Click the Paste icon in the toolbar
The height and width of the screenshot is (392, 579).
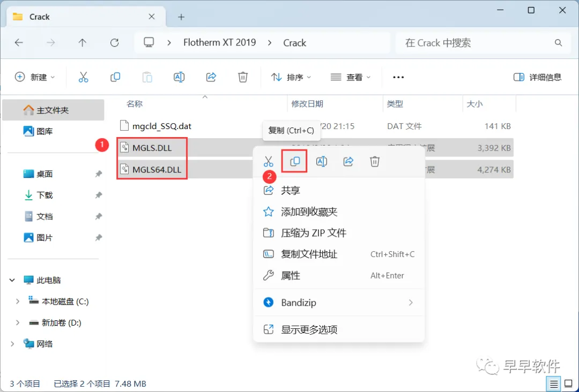147,77
